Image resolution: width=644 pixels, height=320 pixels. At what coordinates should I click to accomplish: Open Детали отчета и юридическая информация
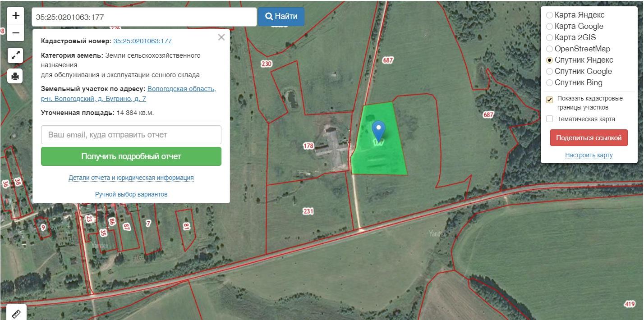click(x=131, y=178)
